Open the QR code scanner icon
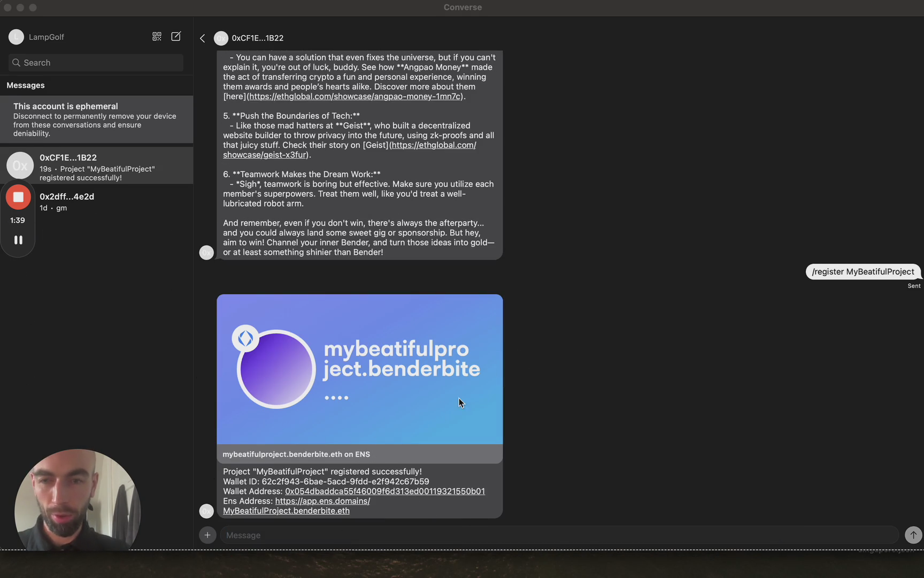924x578 pixels. tap(157, 36)
